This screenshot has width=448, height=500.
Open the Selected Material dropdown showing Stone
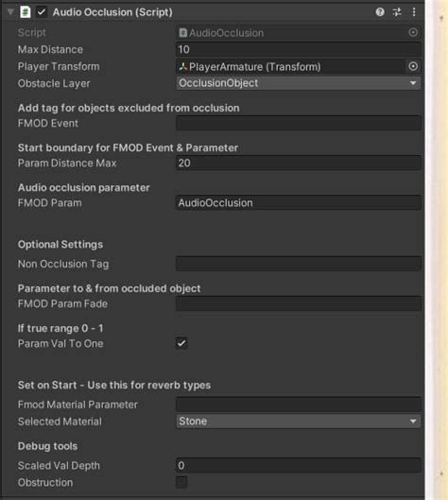299,422
